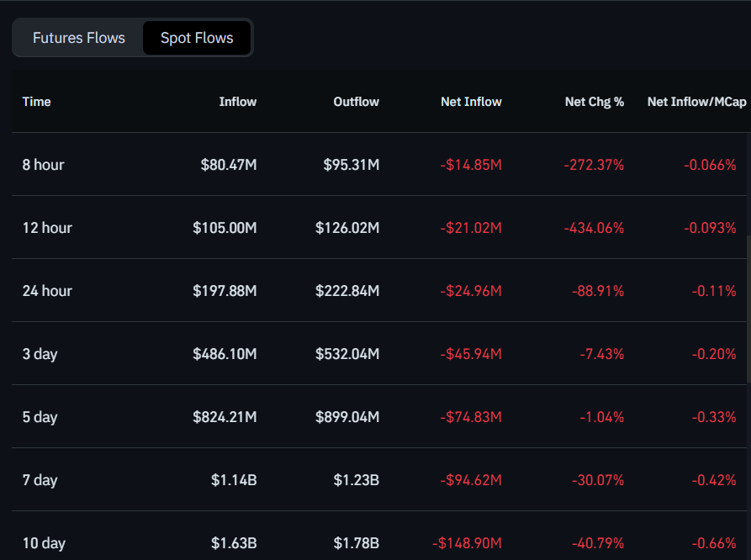The image size is (751, 560).
Task: Click the Time column header
Action: click(37, 102)
